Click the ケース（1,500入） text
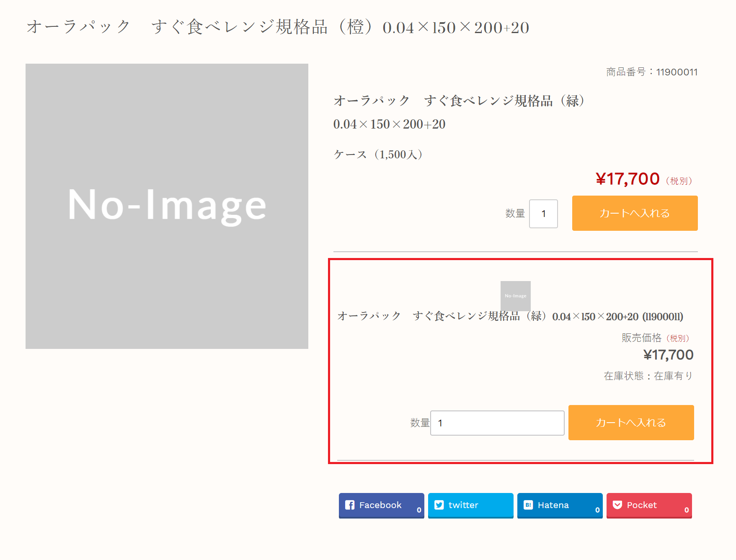 (x=378, y=155)
